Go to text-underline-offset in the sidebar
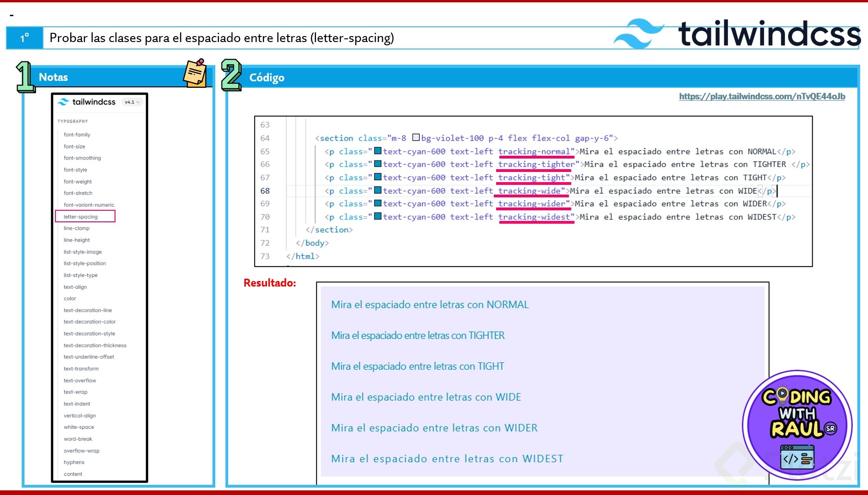Image resolution: width=868 pixels, height=495 pixels. [x=89, y=357]
